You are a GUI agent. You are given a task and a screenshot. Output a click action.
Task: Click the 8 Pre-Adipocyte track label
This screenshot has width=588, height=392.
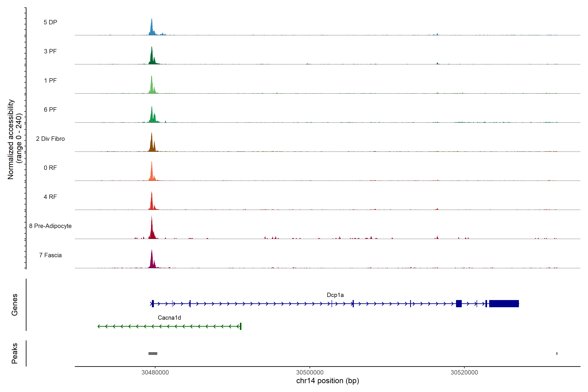(x=50, y=226)
